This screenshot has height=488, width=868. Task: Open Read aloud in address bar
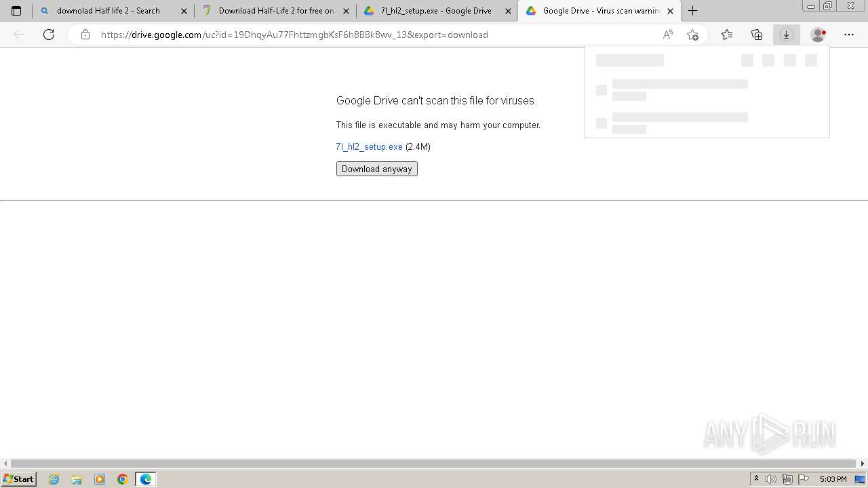point(668,35)
